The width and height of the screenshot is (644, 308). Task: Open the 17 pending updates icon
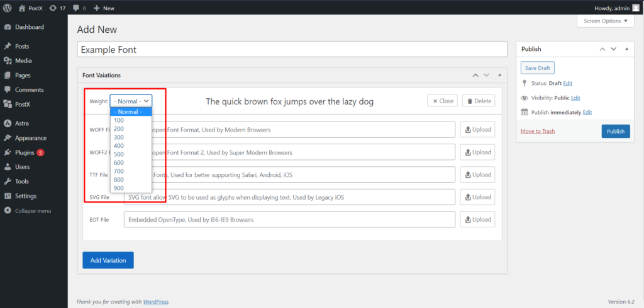pos(57,8)
